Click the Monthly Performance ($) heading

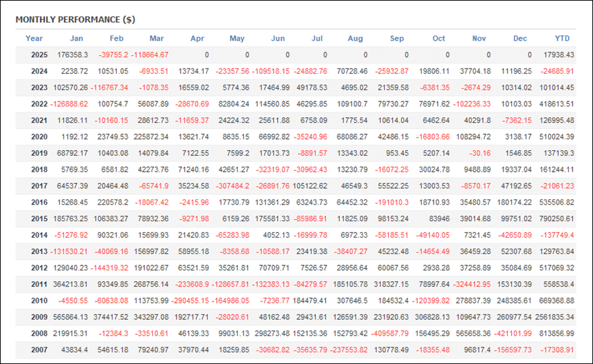pos(75,20)
